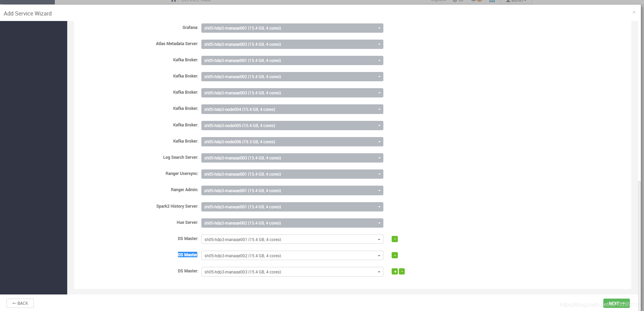The image size is (644, 311).
Task: Click the 'Atlas Metadata Server:' label
Action: click(x=177, y=44)
